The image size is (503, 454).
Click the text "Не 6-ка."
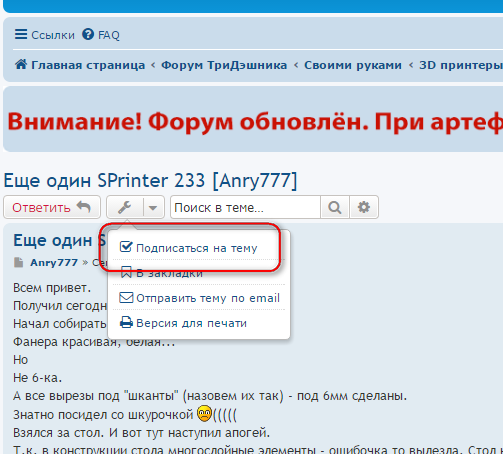(x=38, y=378)
